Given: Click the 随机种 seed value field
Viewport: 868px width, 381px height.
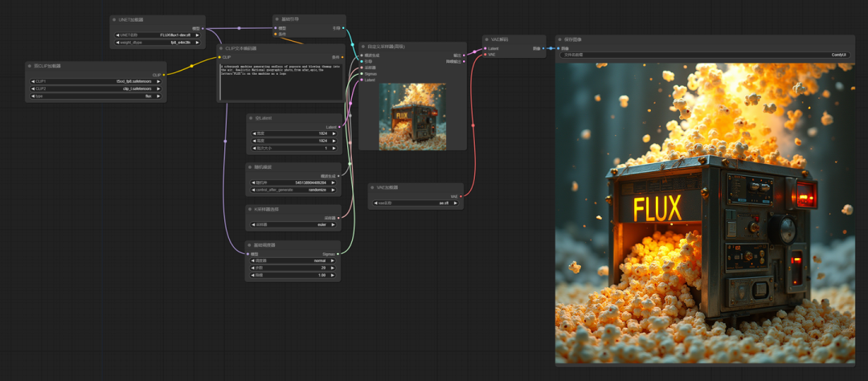Looking at the screenshot, I should (x=293, y=182).
